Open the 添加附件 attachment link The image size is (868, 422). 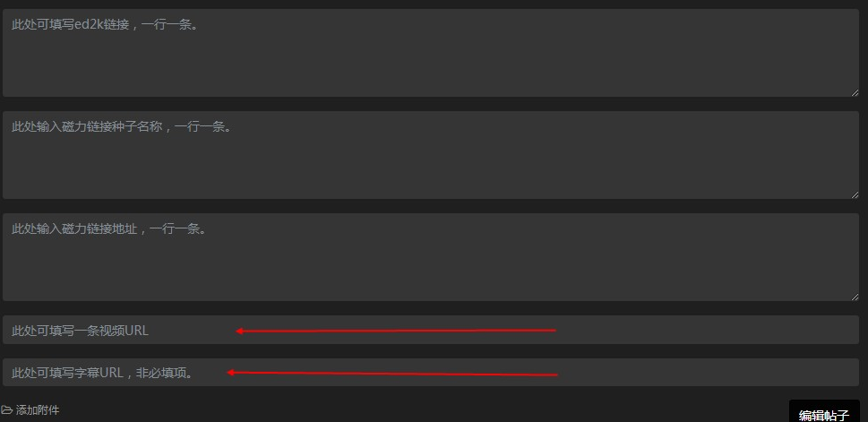pos(38,410)
